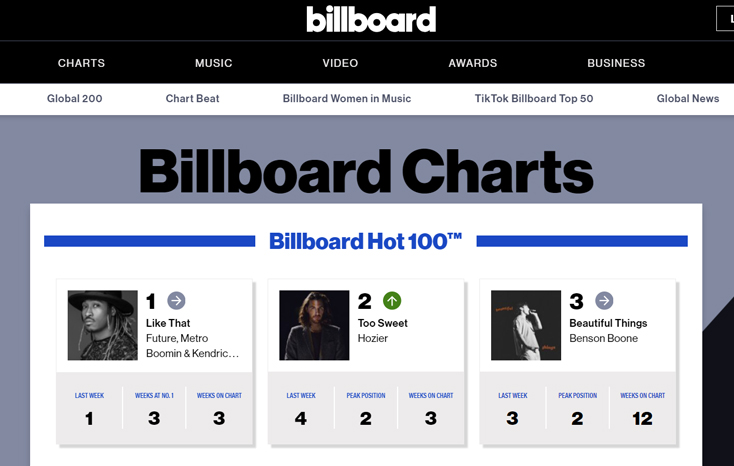Click the steady arrow icon beside rank 1

click(176, 301)
